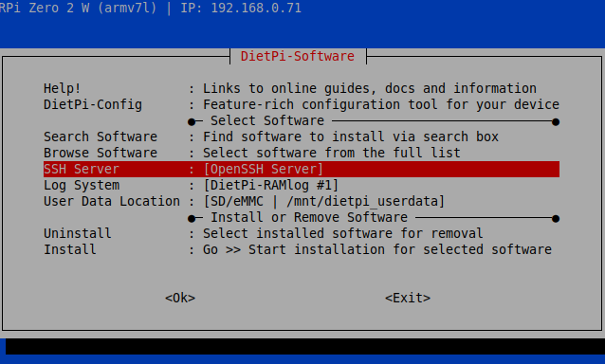
Task: Open the DietPi-Config menu entry
Action: point(302,105)
